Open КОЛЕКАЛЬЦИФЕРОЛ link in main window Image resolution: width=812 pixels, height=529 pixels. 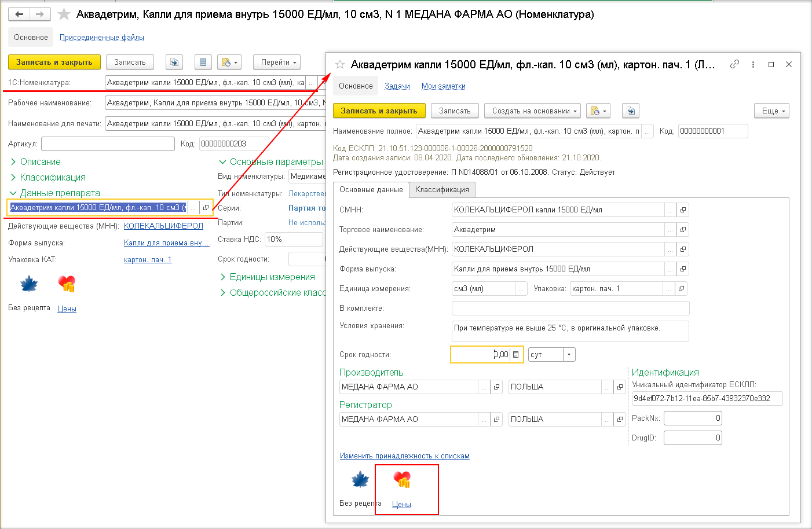pyautogui.click(x=164, y=226)
